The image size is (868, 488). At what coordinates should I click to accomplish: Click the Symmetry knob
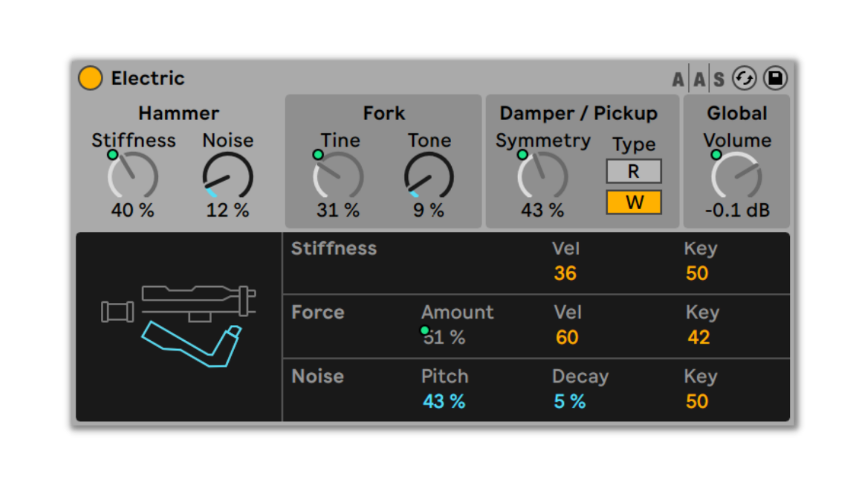tap(542, 176)
